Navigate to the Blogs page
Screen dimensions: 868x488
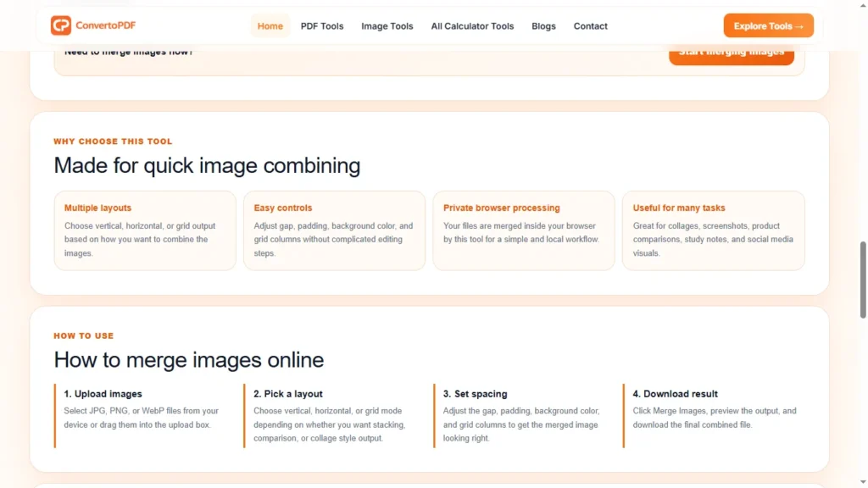(x=543, y=26)
